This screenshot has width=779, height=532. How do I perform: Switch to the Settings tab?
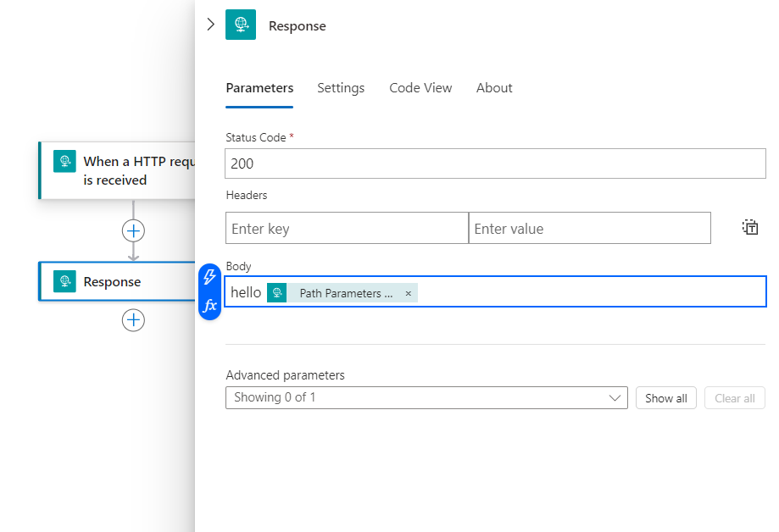(x=341, y=88)
